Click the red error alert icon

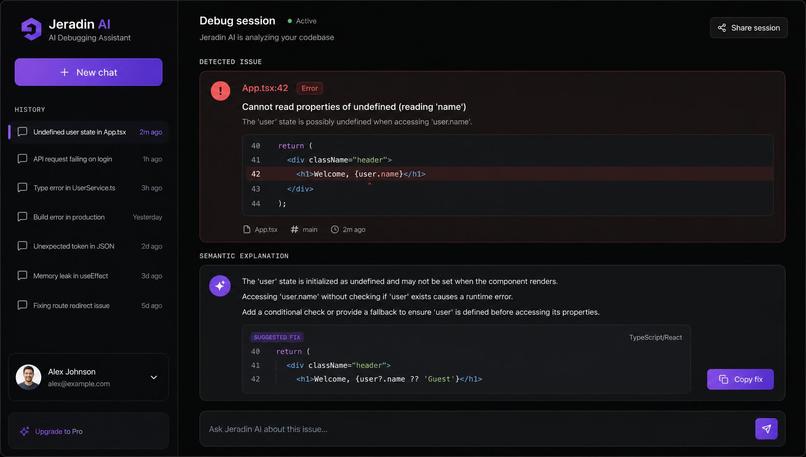tap(221, 91)
